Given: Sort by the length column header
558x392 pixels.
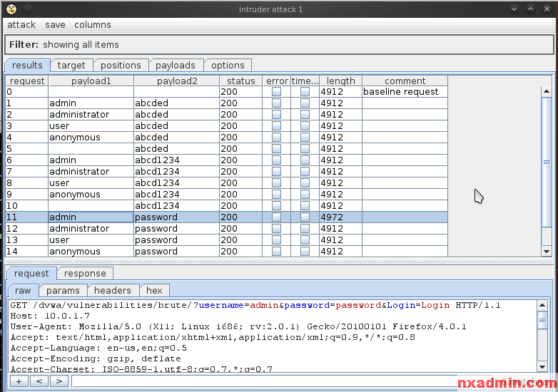Looking at the screenshot, I should (340, 81).
